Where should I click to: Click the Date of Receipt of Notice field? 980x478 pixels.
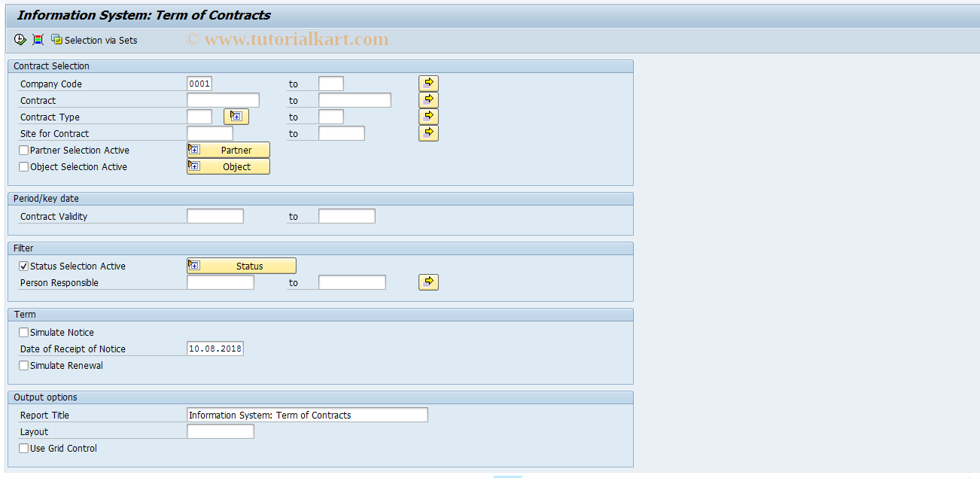click(x=215, y=349)
